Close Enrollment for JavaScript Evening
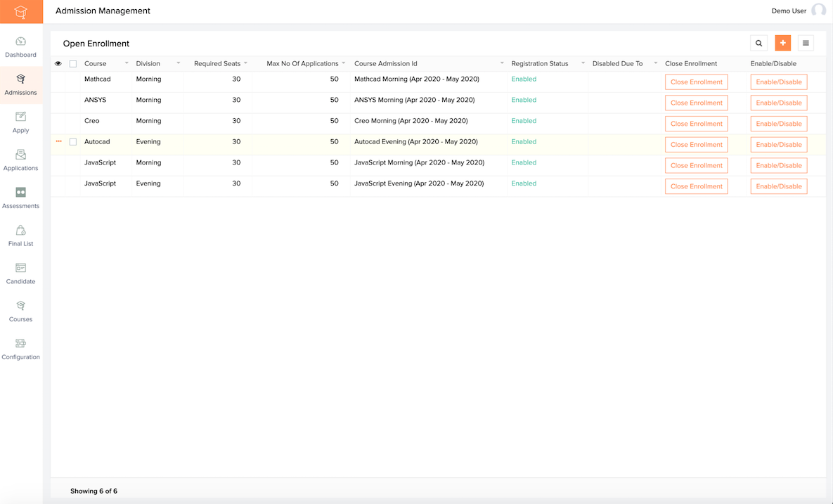The height and width of the screenshot is (504, 833). (697, 186)
